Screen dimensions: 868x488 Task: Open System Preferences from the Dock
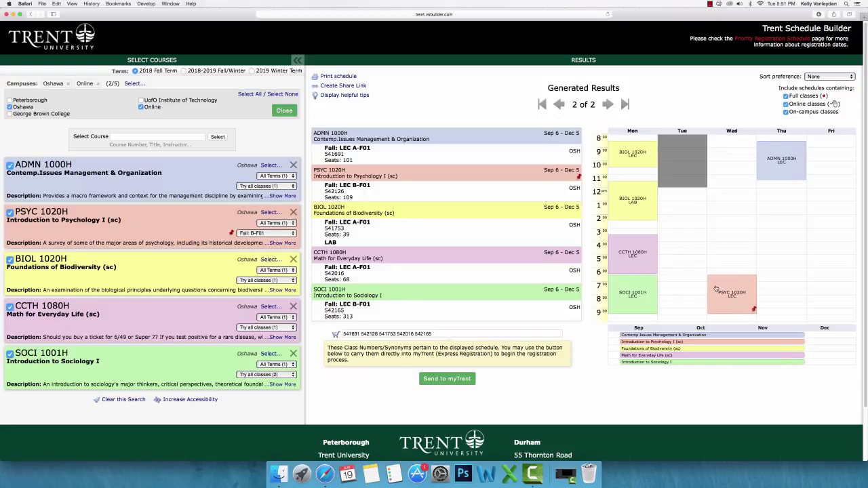pyautogui.click(x=440, y=473)
